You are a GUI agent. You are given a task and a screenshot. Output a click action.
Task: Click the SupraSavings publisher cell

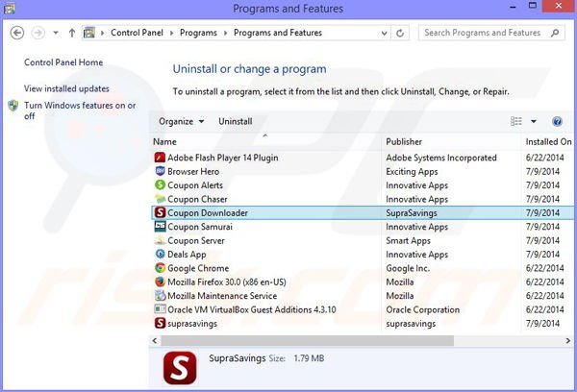412,213
